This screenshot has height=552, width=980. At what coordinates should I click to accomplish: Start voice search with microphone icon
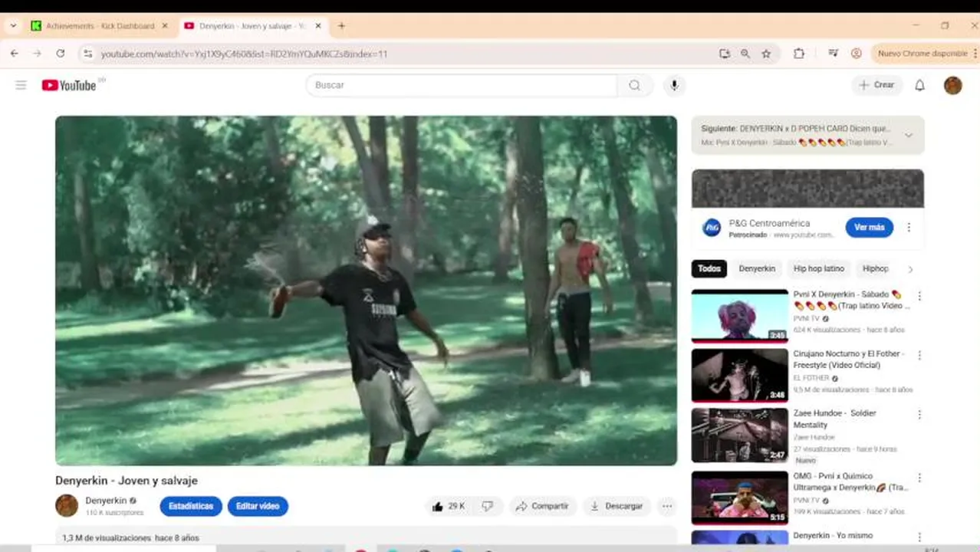click(674, 85)
